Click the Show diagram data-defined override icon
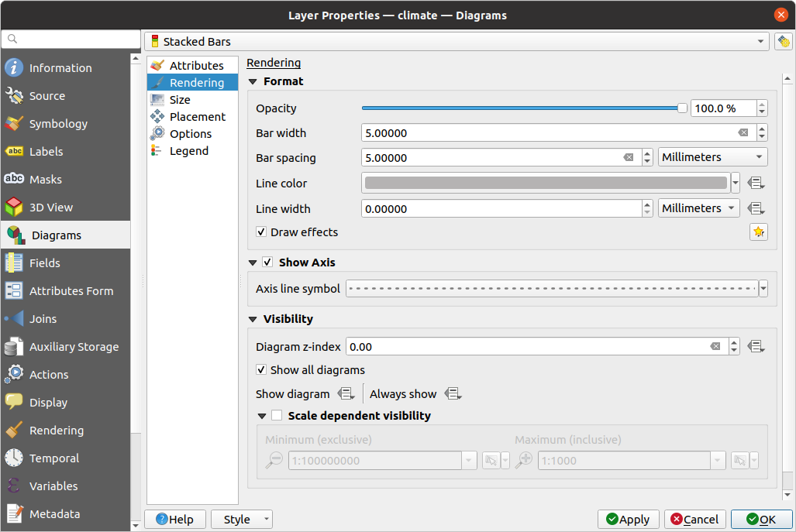The image size is (796, 532). tap(347, 393)
